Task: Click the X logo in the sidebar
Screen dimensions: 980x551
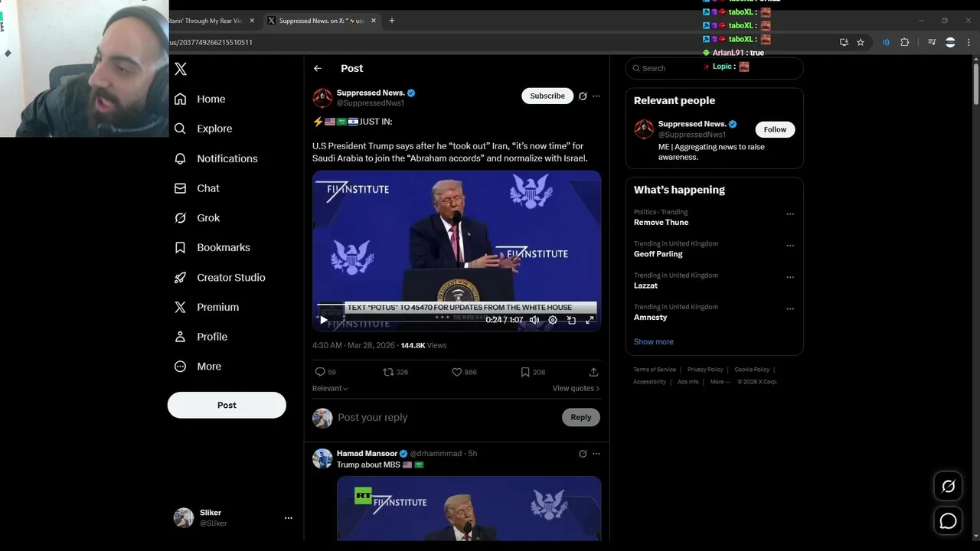Action: 181,69
